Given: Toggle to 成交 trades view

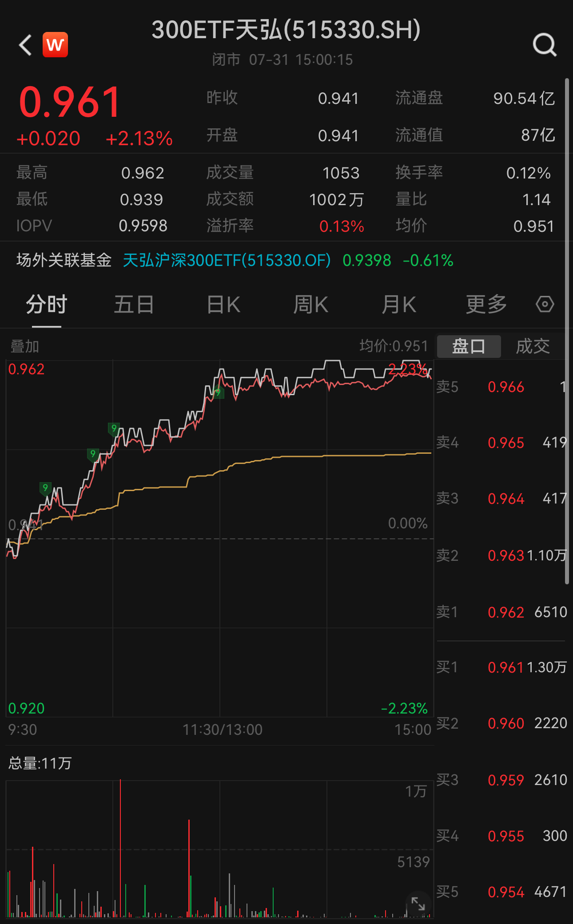Looking at the screenshot, I should pos(533,346).
